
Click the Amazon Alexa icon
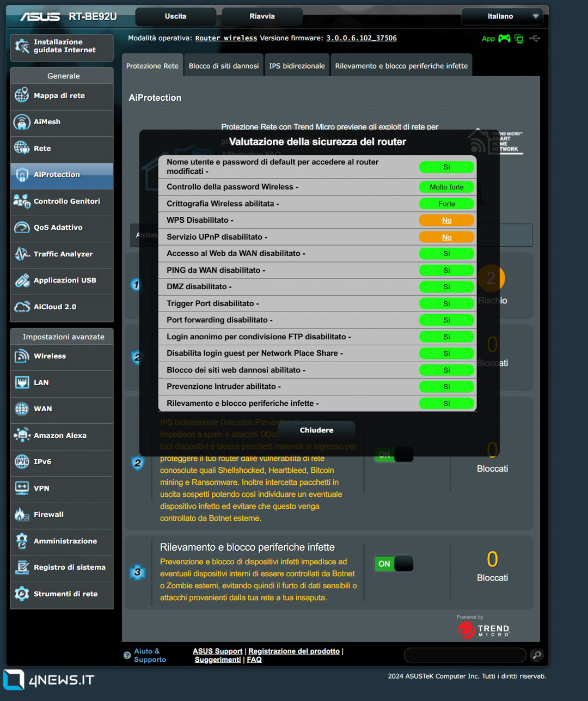pos(22,435)
